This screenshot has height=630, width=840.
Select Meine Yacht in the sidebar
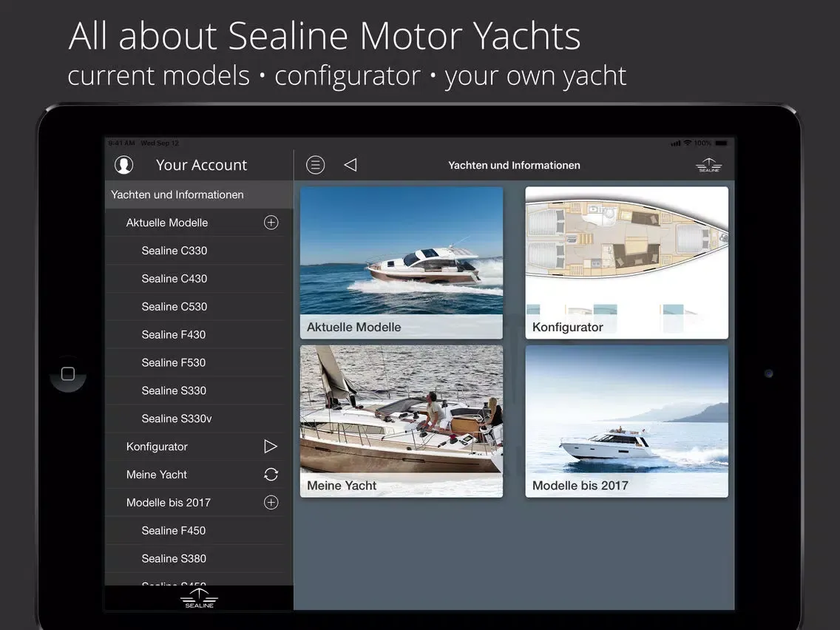tap(200, 475)
